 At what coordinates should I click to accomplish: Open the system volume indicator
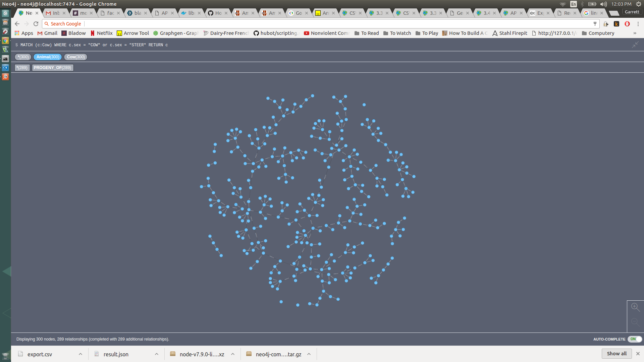(603, 4)
